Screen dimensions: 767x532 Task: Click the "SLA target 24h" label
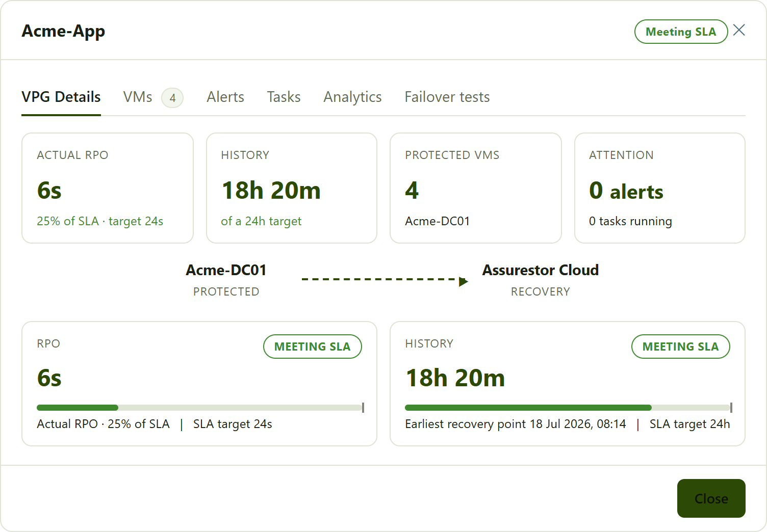[x=689, y=424]
